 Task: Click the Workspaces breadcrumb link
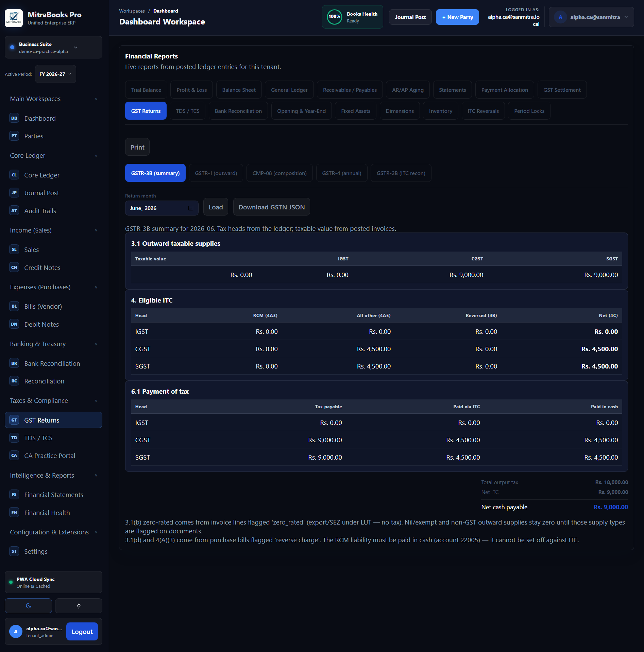click(132, 11)
